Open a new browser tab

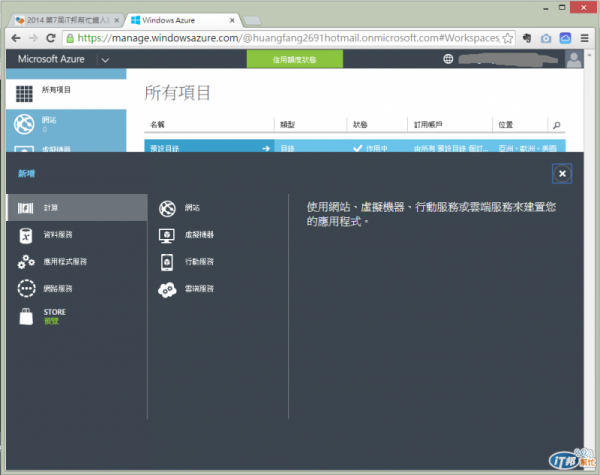tap(252, 20)
